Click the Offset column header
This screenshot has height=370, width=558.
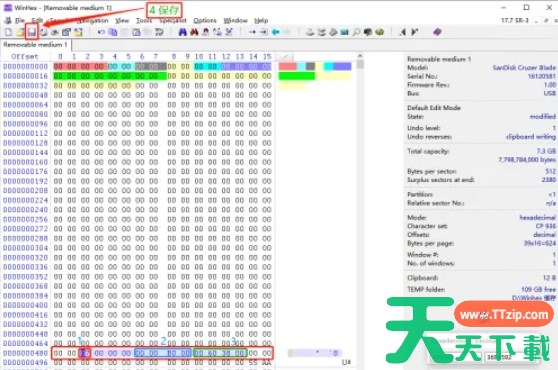tap(25, 57)
